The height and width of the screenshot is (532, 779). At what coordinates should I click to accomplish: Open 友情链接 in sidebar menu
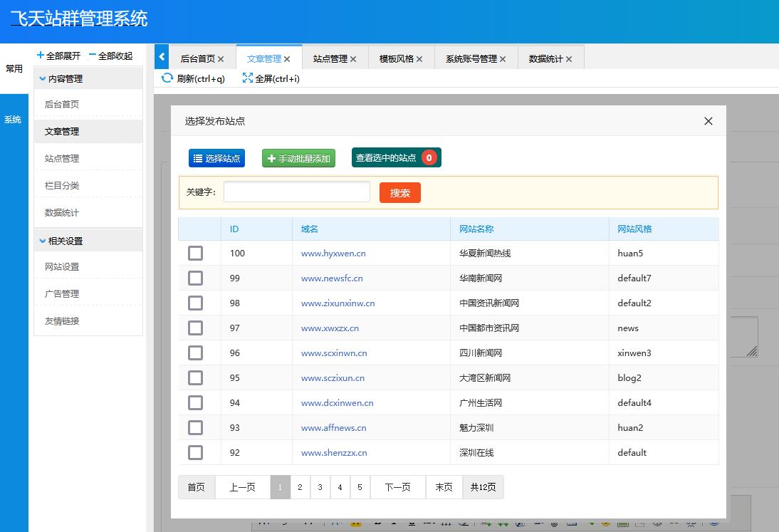(x=88, y=321)
